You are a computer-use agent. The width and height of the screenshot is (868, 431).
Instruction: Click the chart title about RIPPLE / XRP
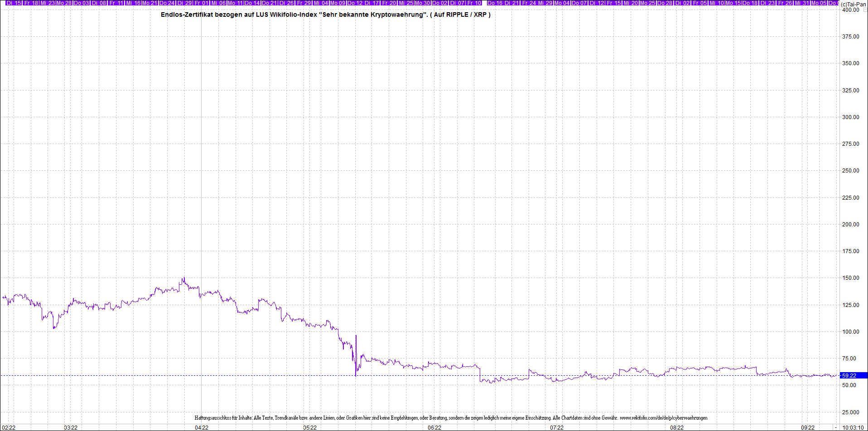point(325,14)
